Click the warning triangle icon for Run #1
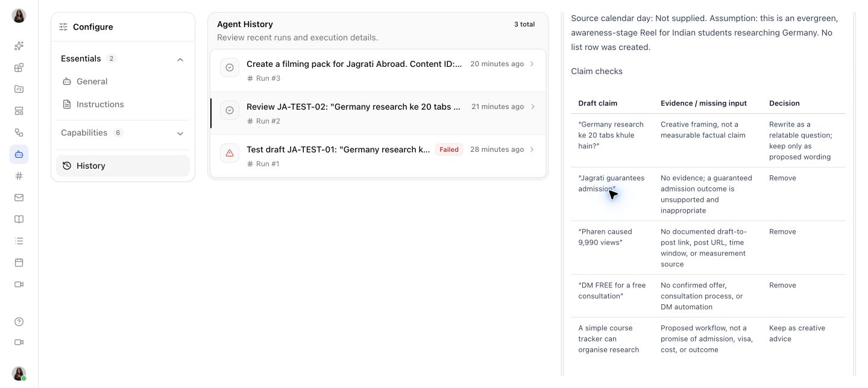The image size is (868, 388). (x=230, y=153)
